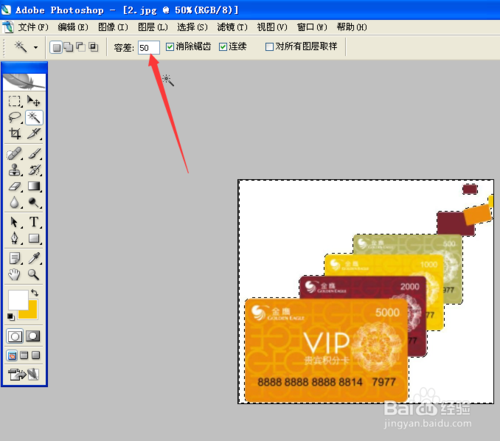Viewport: 500px width, 441px height.
Task: Open the 图层(L) menu
Action: [x=153, y=27]
